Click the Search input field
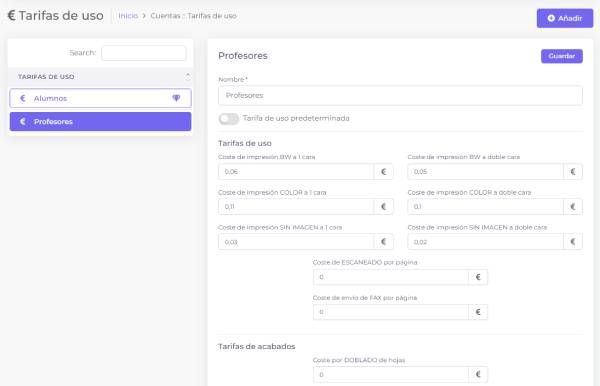 pos(143,53)
